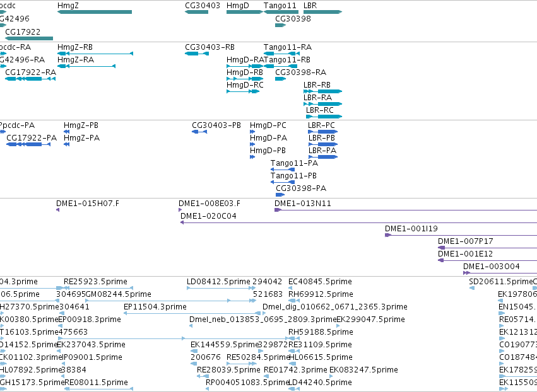The width and height of the screenshot is (537, 392).
Task: Select the DME1-008E03.F clone label
Action: (x=209, y=204)
